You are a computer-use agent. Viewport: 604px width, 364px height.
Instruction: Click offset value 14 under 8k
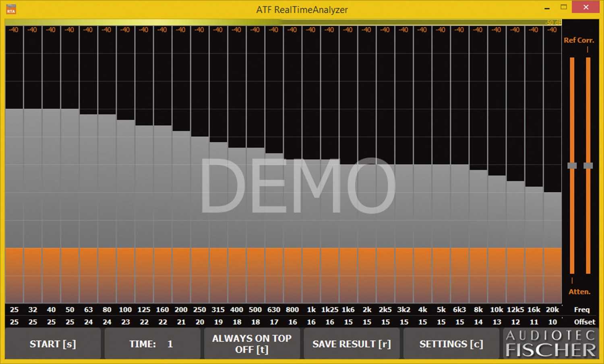click(x=478, y=322)
